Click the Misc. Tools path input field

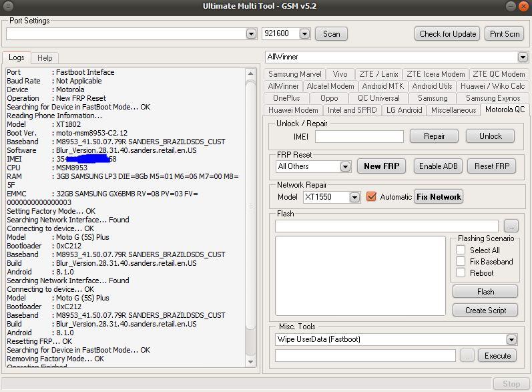click(365, 356)
